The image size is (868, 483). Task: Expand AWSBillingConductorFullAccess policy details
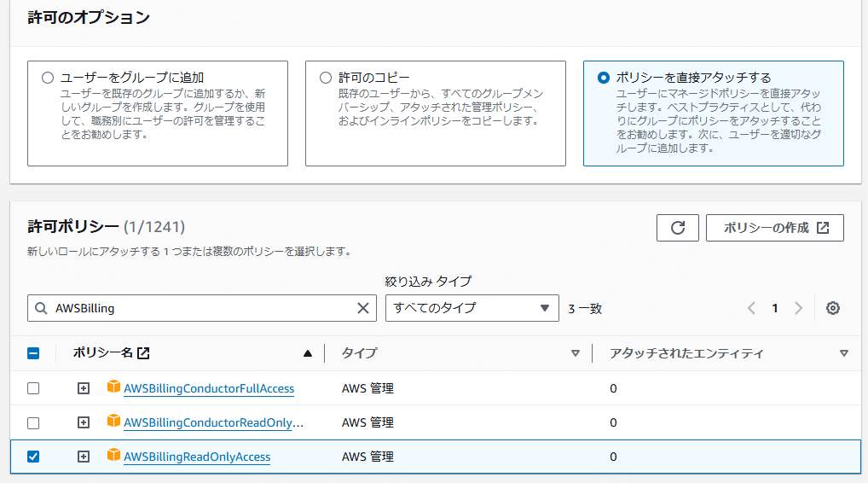pos(83,388)
